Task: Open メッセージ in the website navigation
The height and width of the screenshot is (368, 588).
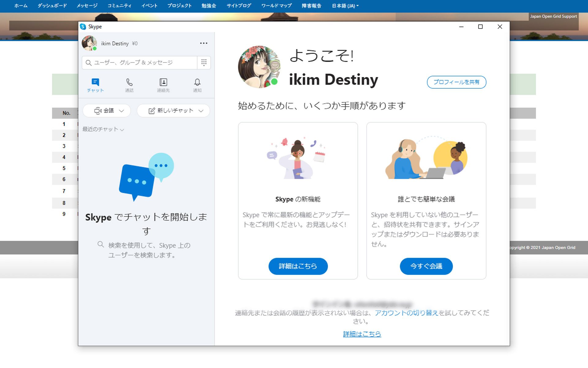Action: [87, 6]
